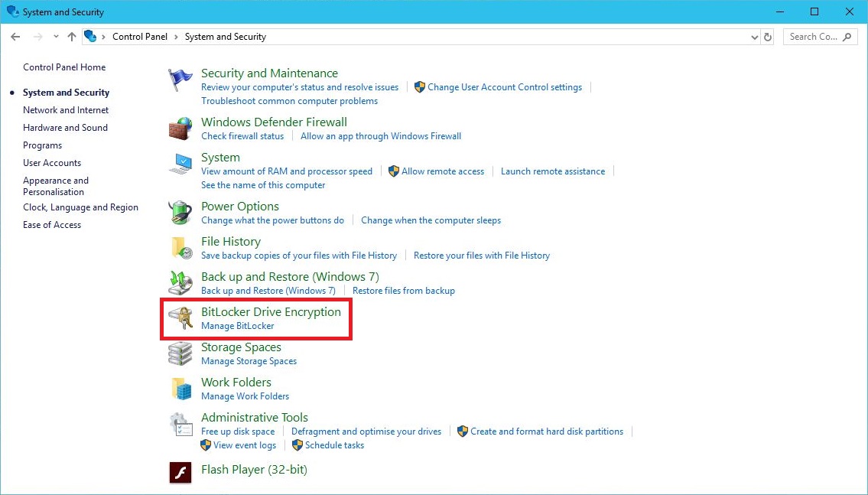Click Allow remote access
Viewport: 868px width, 495px height.
[443, 171]
